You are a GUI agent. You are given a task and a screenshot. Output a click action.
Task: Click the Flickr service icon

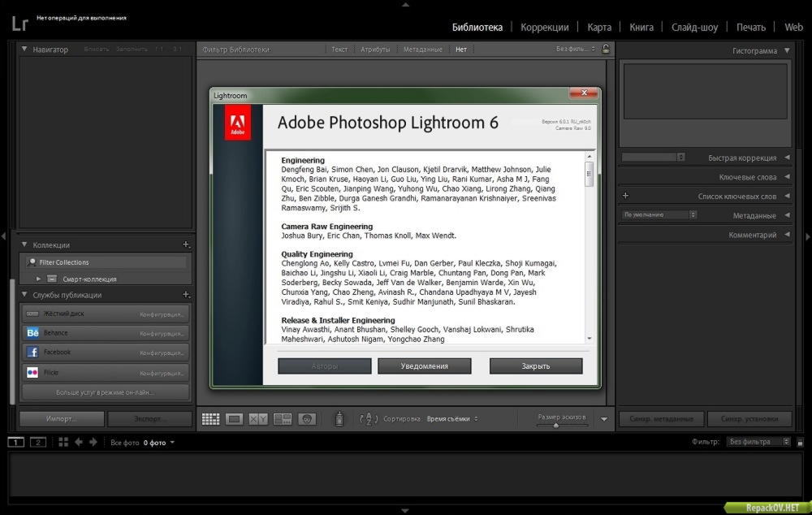click(x=32, y=372)
